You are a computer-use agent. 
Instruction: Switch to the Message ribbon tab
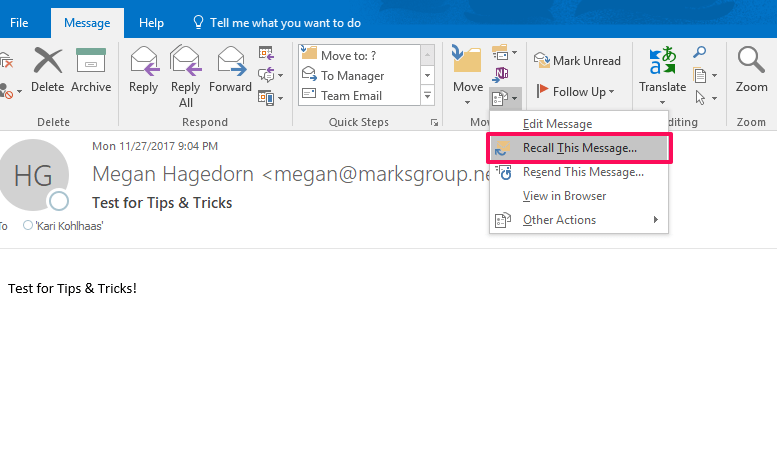point(87,23)
